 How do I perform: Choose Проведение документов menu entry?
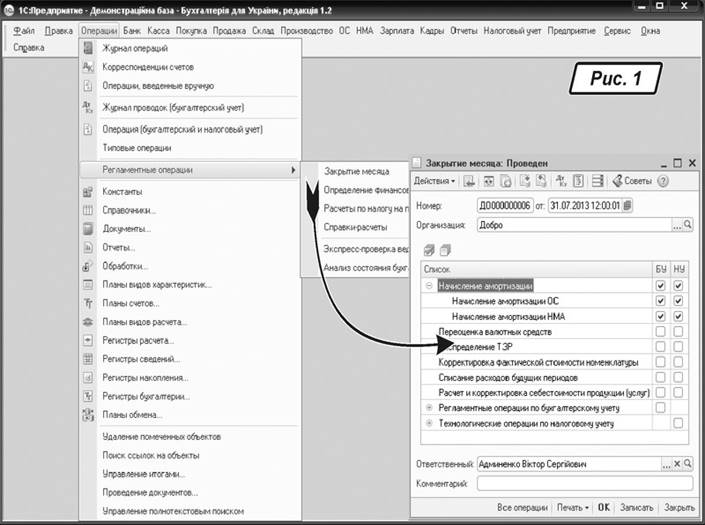point(150,493)
